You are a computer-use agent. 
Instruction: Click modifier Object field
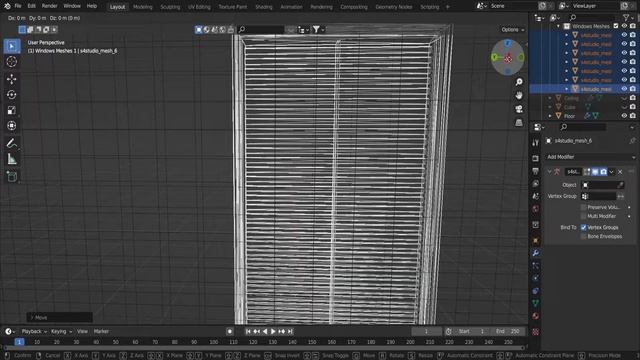pyautogui.click(x=603, y=185)
